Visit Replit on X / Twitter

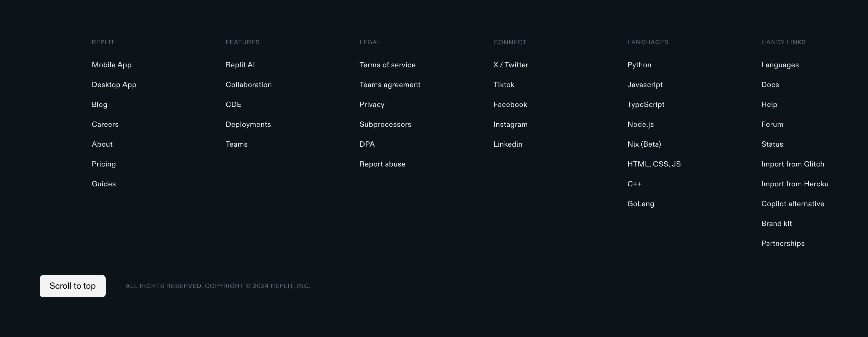coord(511,65)
